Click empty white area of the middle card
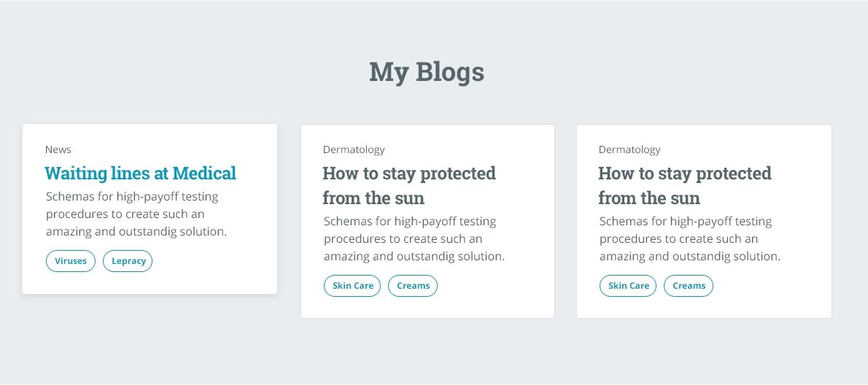 click(498, 293)
